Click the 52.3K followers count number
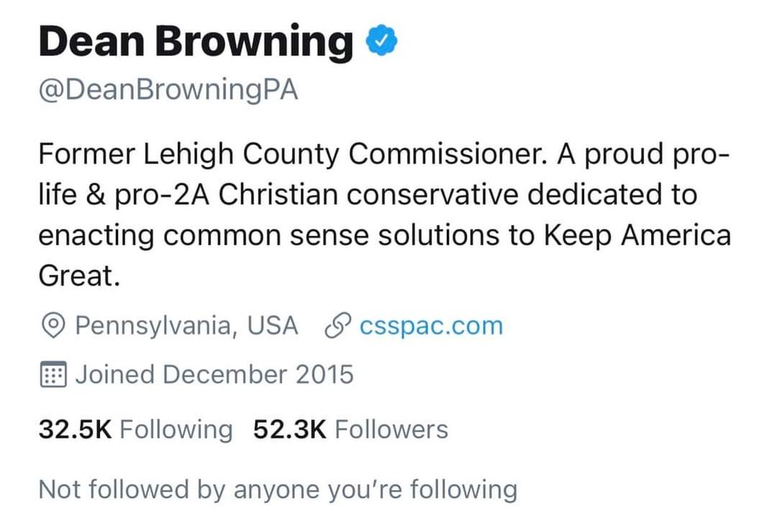This screenshot has height=532, width=777. point(290,429)
